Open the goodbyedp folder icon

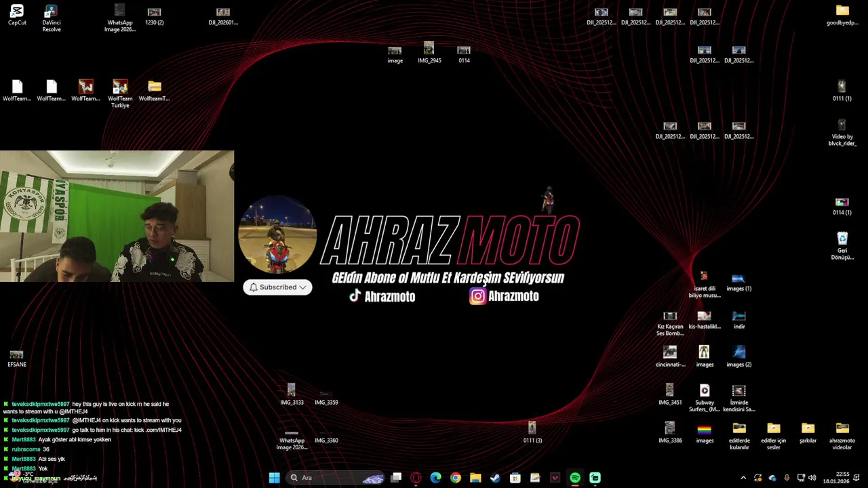coord(842,15)
